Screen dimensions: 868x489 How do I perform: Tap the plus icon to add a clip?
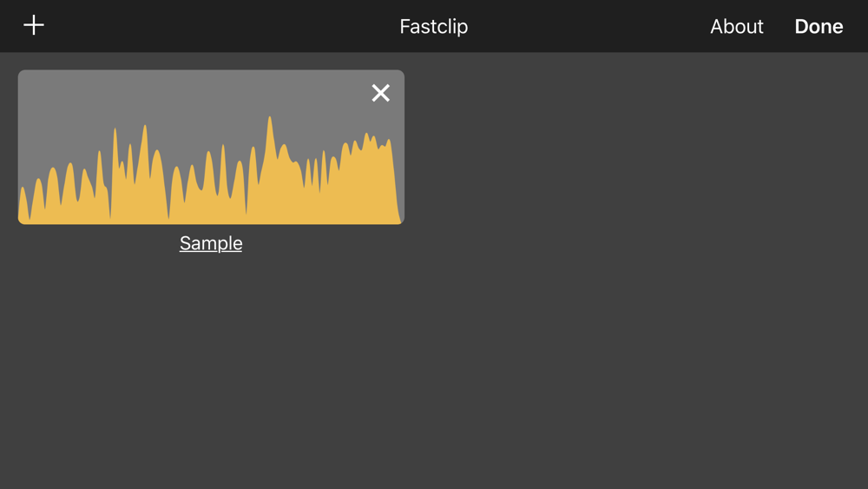[34, 25]
